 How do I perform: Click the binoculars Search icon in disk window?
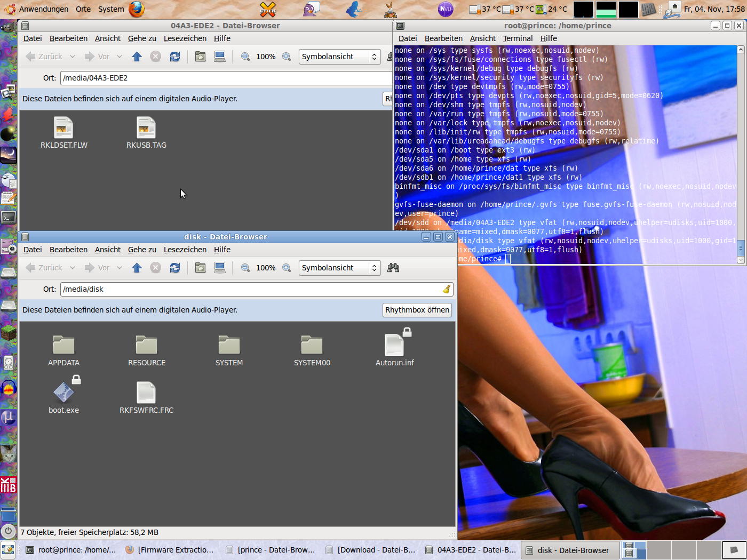point(393,268)
